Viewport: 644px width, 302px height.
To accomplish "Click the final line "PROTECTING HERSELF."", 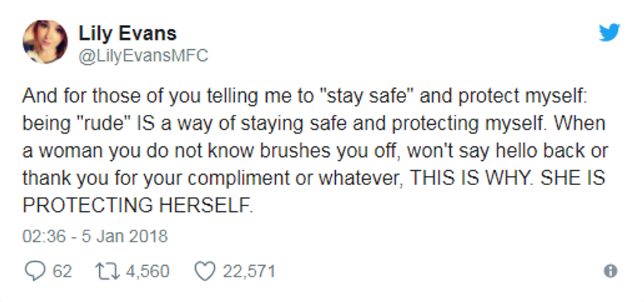I will pos(137,205).
